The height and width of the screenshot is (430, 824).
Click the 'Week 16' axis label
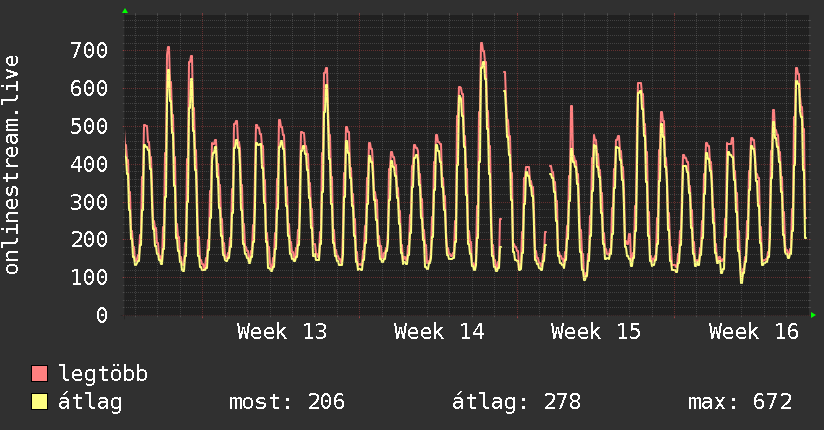pos(754,332)
